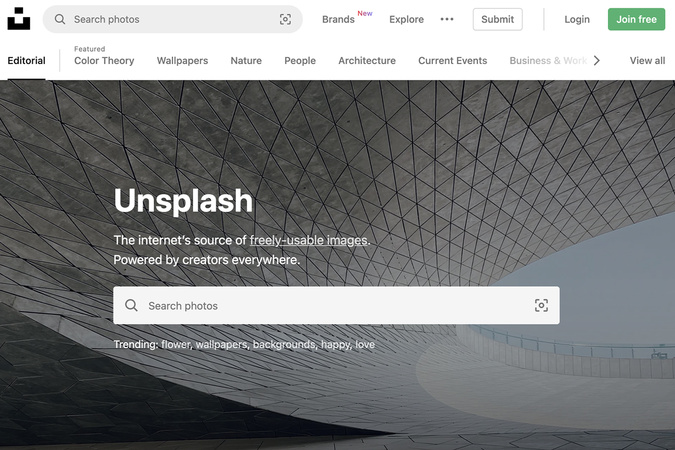Open the Explore menu
Image resolution: width=675 pixels, height=450 pixels.
[406, 19]
